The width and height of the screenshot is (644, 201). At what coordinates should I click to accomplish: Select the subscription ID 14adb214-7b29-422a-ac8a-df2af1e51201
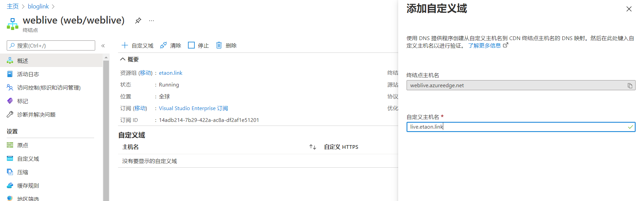[209, 120]
